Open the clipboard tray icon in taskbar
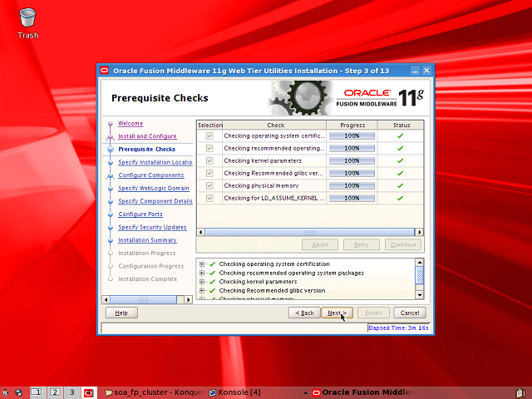 (522, 392)
